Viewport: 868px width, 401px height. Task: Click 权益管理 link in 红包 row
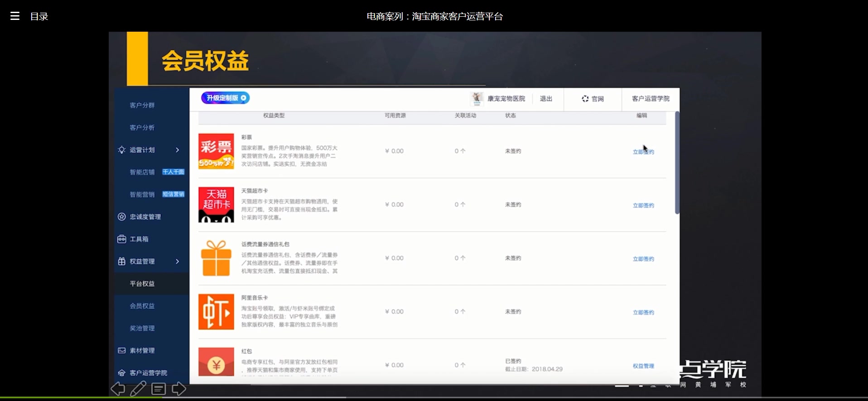643,366
